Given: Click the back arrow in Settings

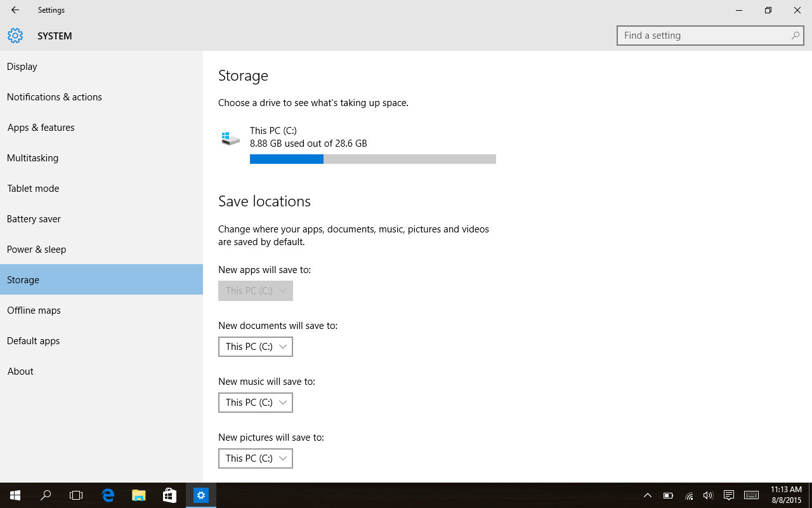Looking at the screenshot, I should pyautogui.click(x=15, y=10).
